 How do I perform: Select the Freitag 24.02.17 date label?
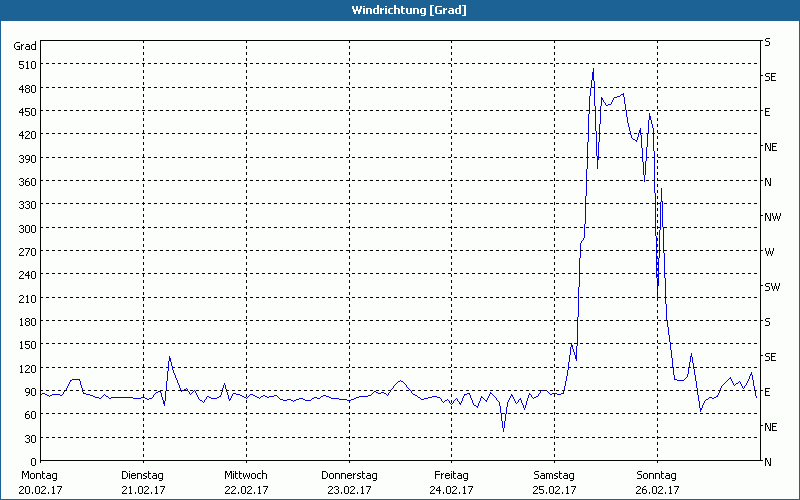pyautogui.click(x=451, y=482)
